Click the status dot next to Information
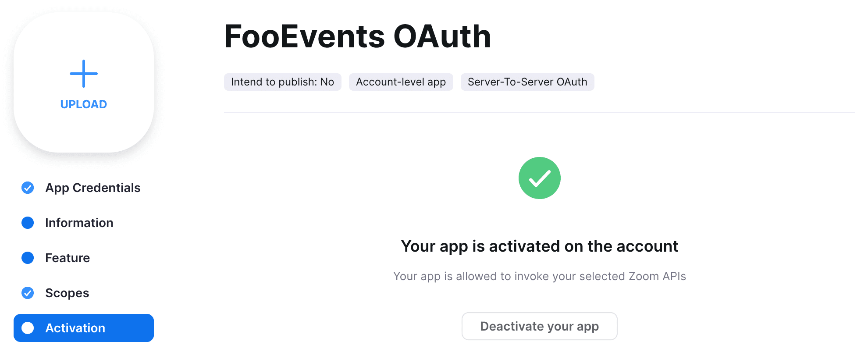Screen dimensions: 868x356 [27, 223]
